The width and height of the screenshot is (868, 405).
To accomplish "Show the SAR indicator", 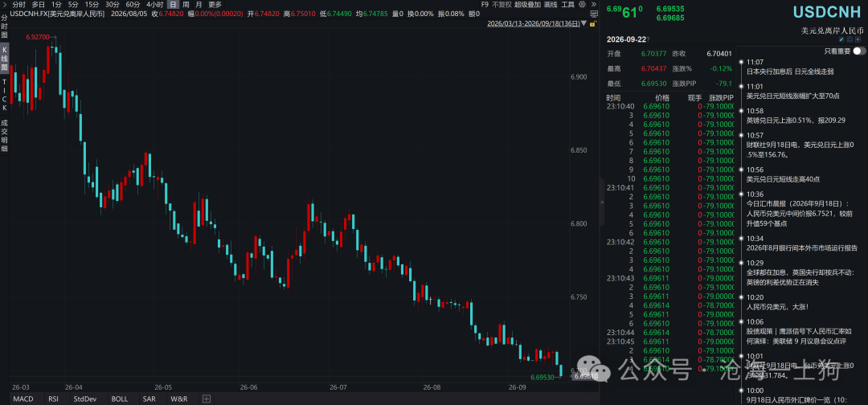I will (x=149, y=399).
